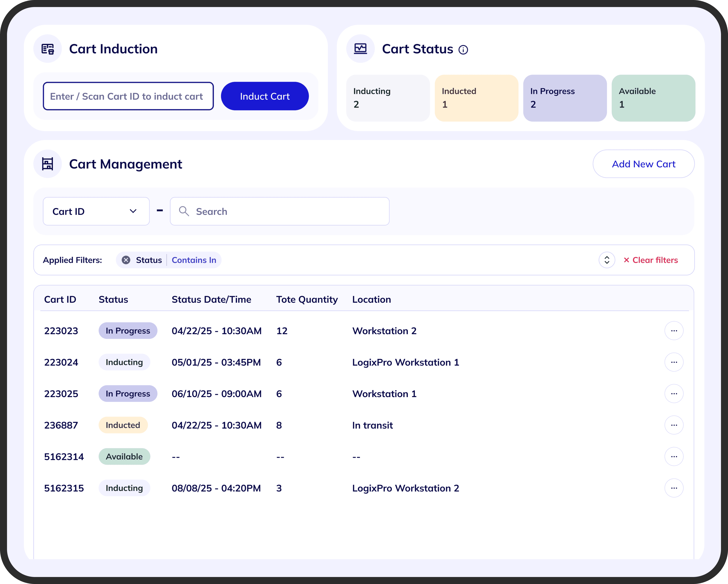Click Clear filters link
728x584 pixels.
click(x=650, y=260)
